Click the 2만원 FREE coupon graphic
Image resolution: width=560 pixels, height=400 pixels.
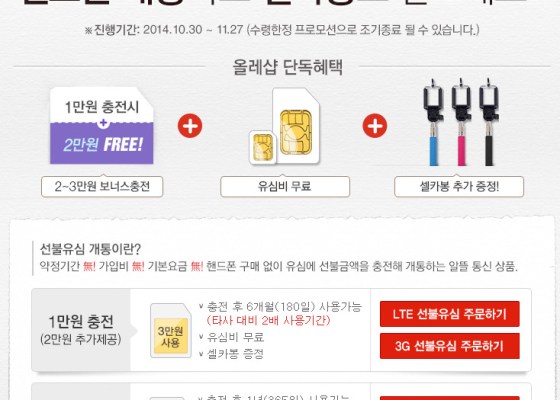[102, 126]
